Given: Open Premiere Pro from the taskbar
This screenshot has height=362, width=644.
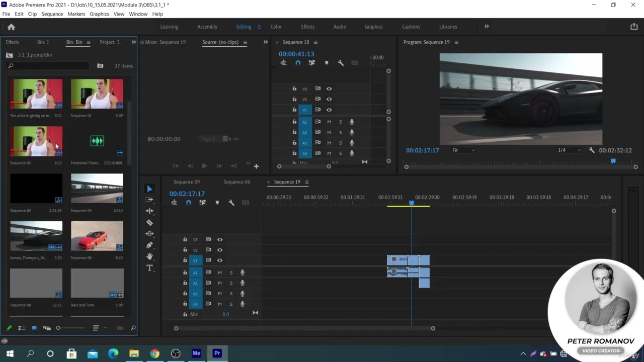Looking at the screenshot, I should 217,353.
